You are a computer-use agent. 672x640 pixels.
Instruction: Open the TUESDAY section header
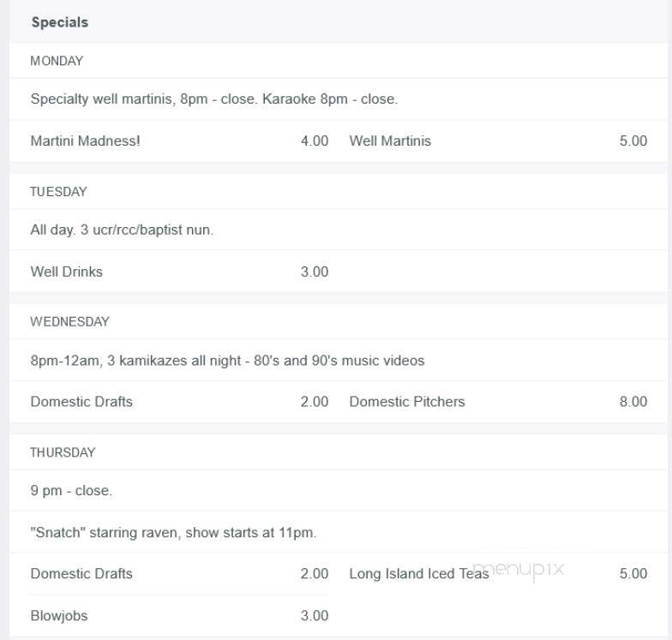(58, 192)
